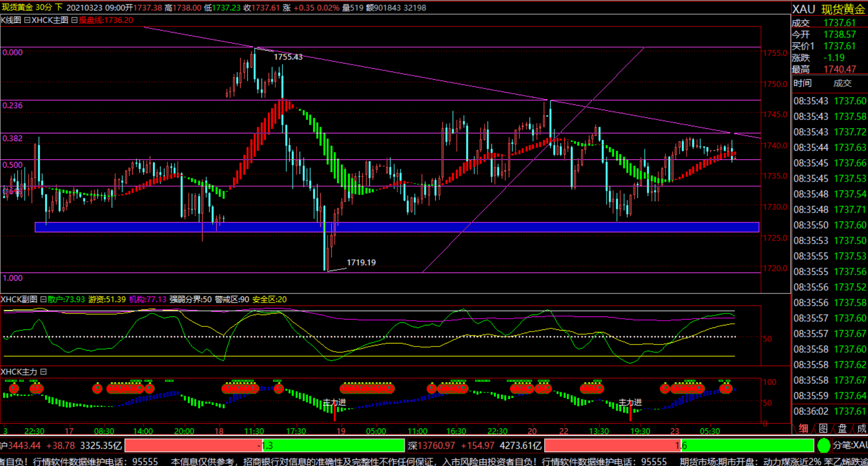This screenshot has height=466, width=868.
Task: Click the 1719.19 low price label
Action: (361, 263)
